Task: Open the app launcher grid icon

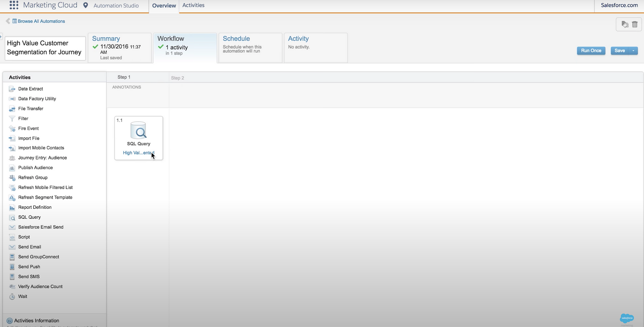Action: pos(14,5)
